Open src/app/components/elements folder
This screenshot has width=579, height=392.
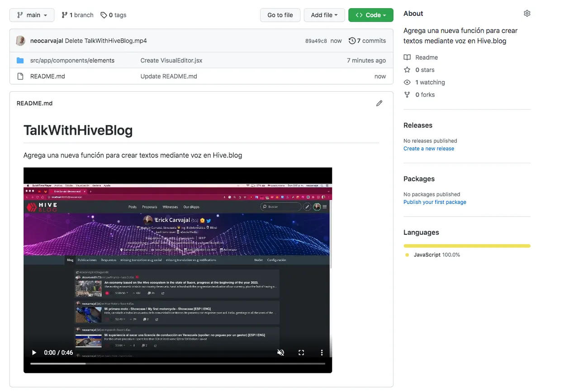pyautogui.click(x=72, y=61)
